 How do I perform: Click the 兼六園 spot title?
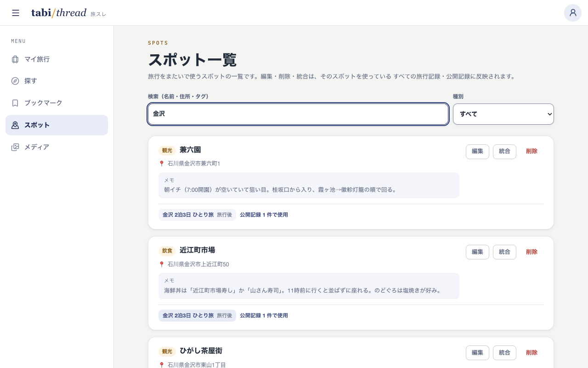[190, 150]
